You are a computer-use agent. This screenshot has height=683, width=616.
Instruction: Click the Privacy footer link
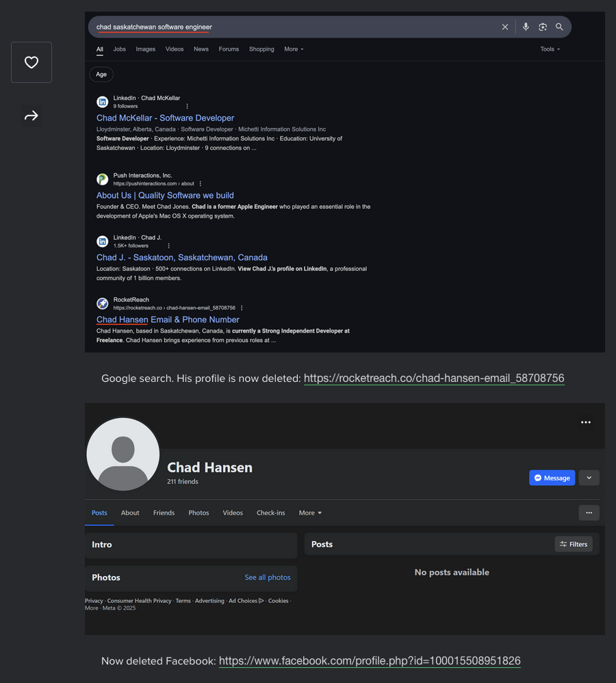click(x=94, y=601)
